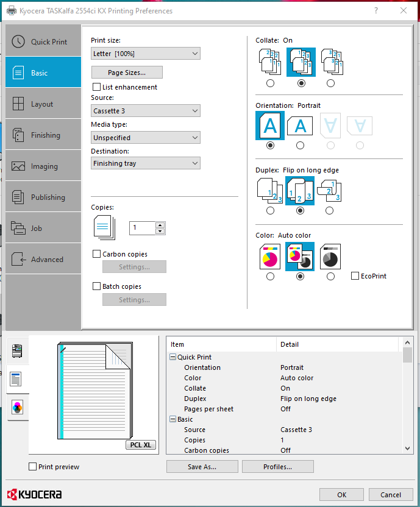Open the Layout tab

[x=43, y=104]
